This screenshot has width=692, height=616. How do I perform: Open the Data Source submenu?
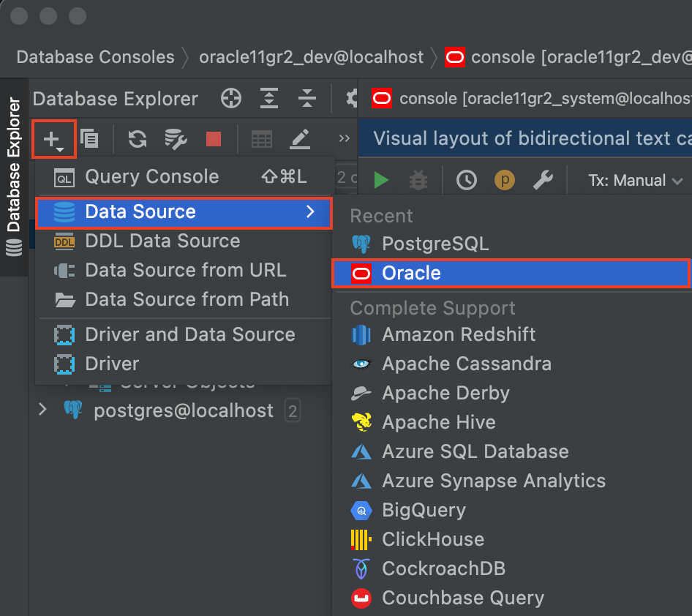(x=184, y=212)
